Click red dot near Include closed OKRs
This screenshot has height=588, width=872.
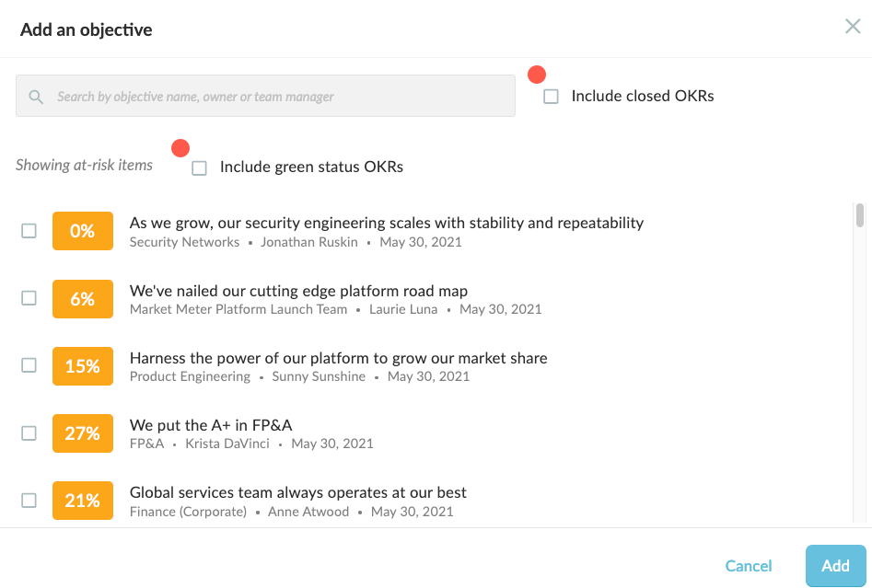pyautogui.click(x=537, y=75)
